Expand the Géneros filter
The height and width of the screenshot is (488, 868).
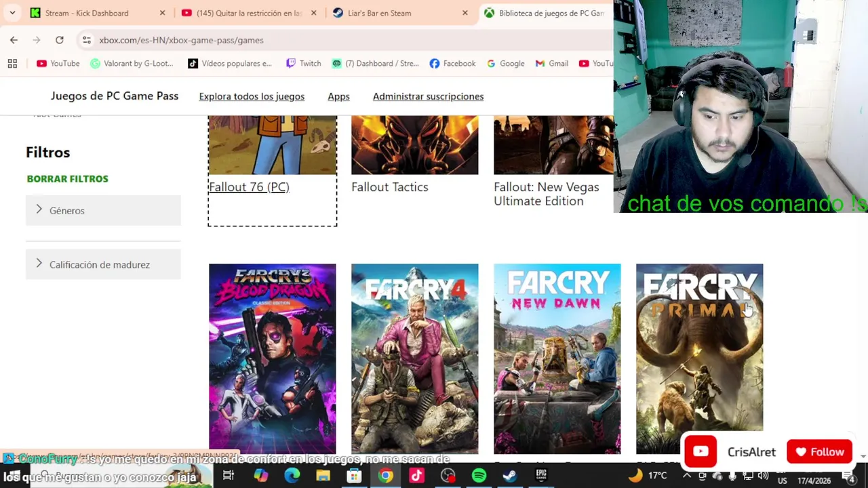point(103,210)
